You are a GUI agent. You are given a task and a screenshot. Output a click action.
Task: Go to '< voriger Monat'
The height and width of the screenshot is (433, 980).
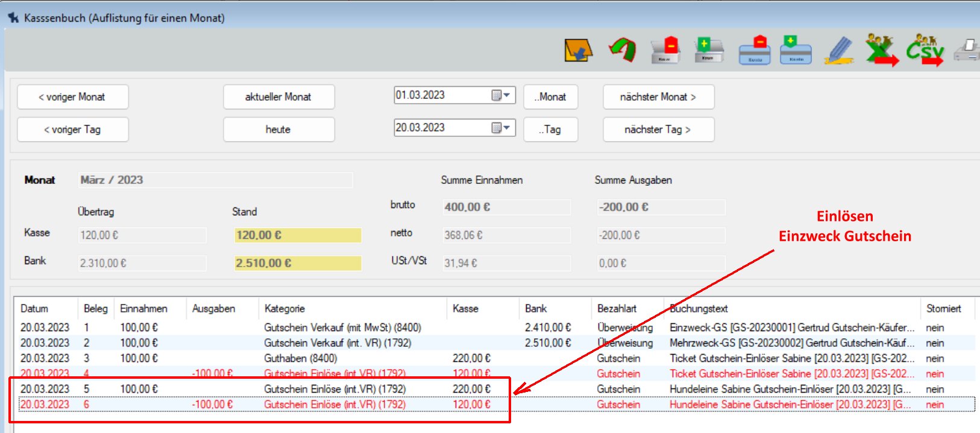coord(72,97)
